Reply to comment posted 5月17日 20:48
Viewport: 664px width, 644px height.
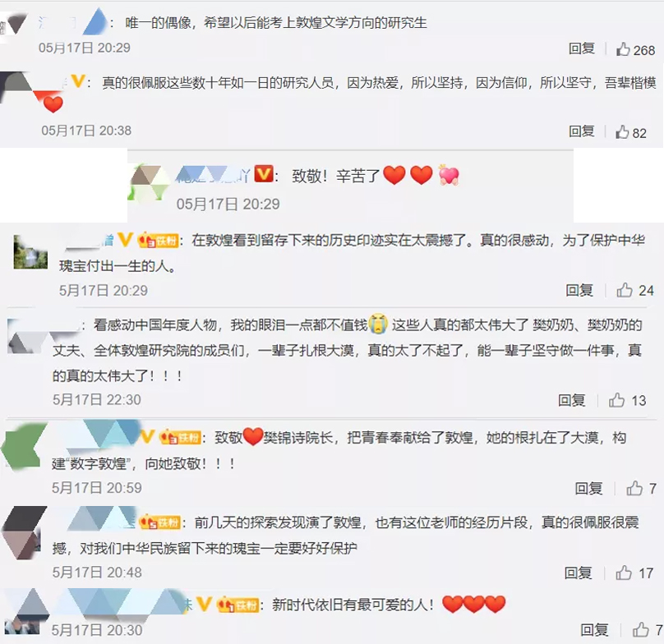point(578,573)
